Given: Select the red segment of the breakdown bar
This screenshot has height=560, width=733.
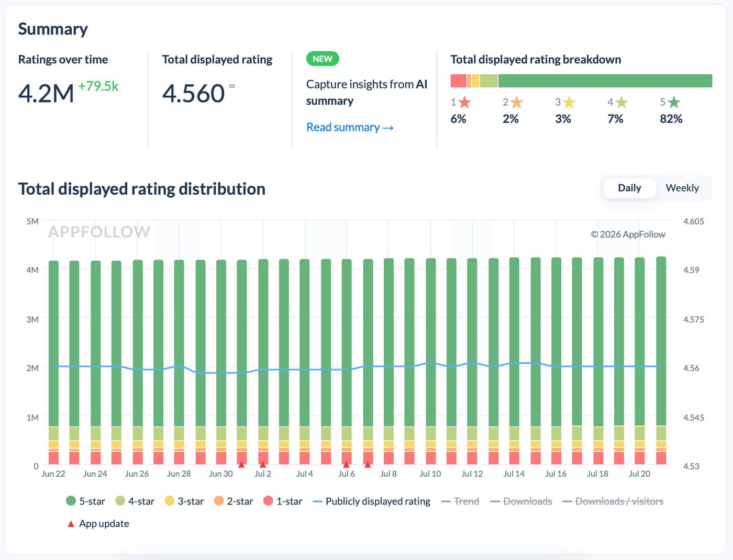Looking at the screenshot, I should coord(459,81).
